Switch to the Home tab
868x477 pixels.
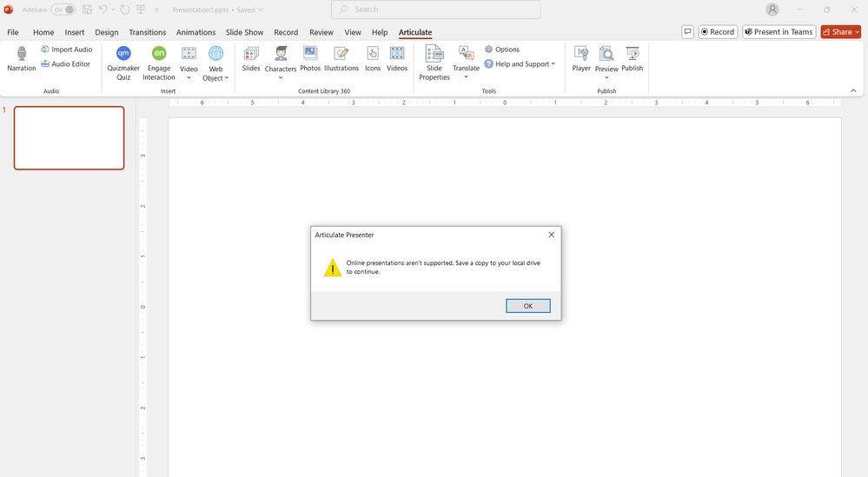[x=43, y=32]
